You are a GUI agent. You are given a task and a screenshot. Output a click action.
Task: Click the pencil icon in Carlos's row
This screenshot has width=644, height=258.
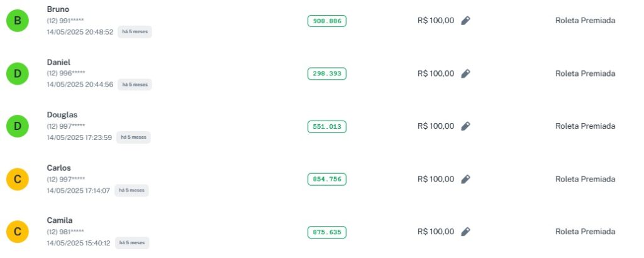click(x=465, y=179)
